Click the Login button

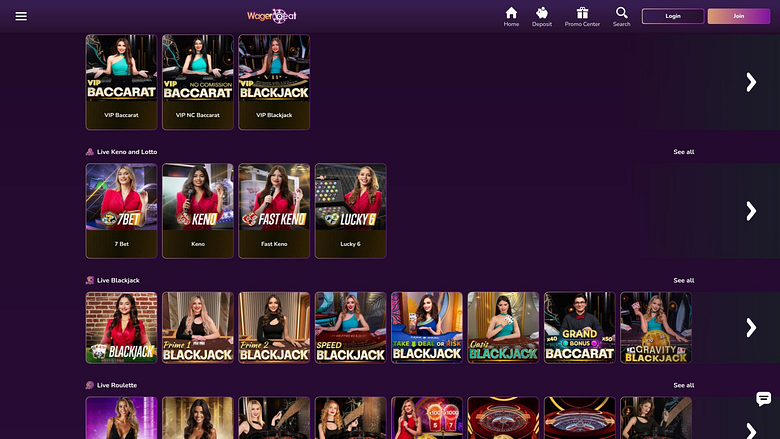673,16
